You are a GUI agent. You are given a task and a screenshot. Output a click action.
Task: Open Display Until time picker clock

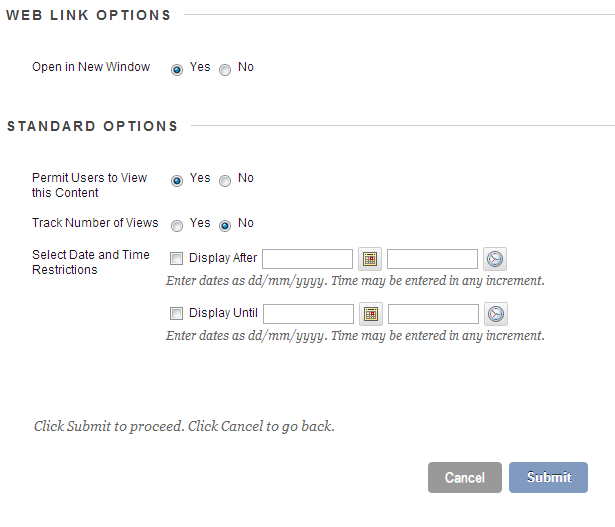pyautogui.click(x=495, y=314)
